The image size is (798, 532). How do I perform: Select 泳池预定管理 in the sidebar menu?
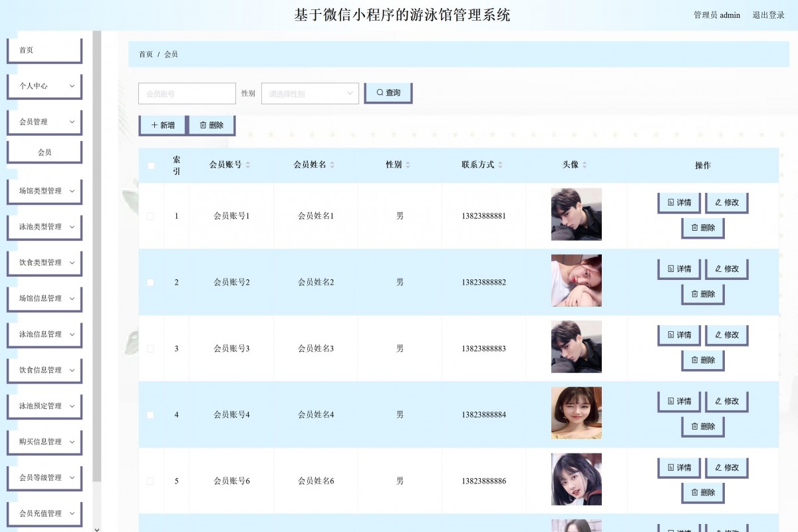pos(44,406)
